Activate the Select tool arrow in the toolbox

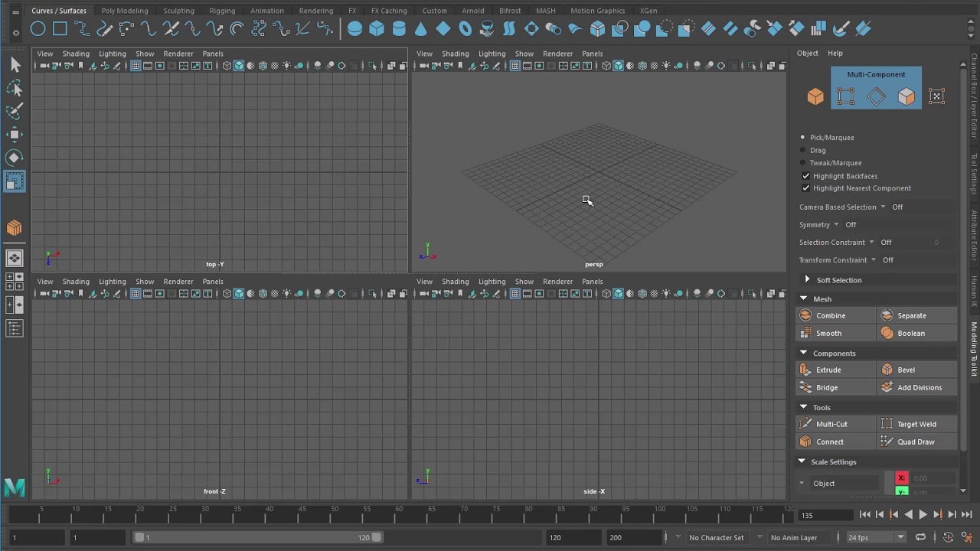tap(15, 64)
